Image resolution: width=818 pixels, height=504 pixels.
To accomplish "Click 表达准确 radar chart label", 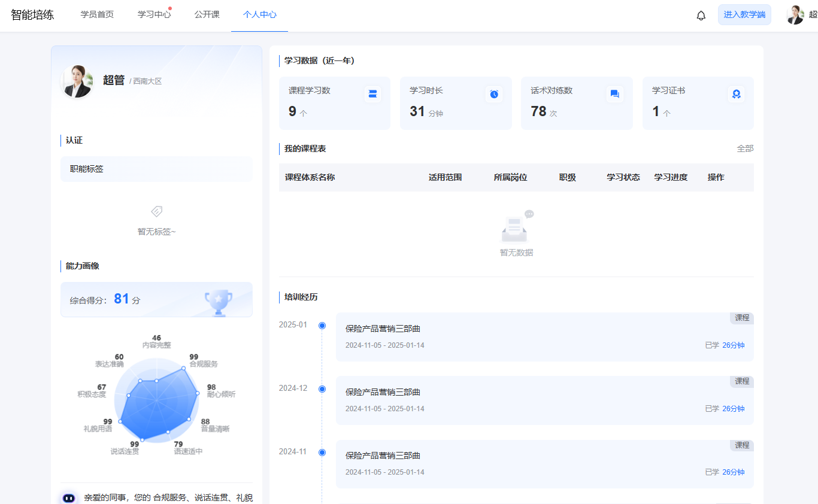I will 109,364.
